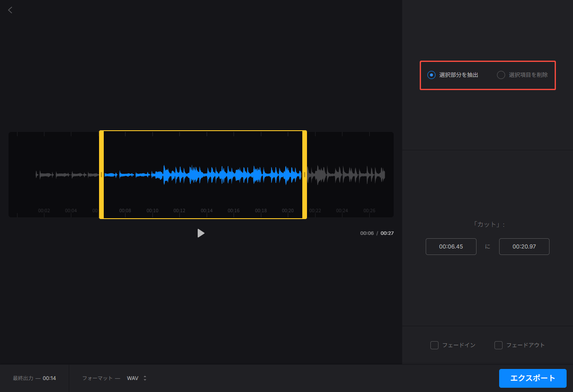Click the 00:02 mark on the timeline

tap(44, 211)
